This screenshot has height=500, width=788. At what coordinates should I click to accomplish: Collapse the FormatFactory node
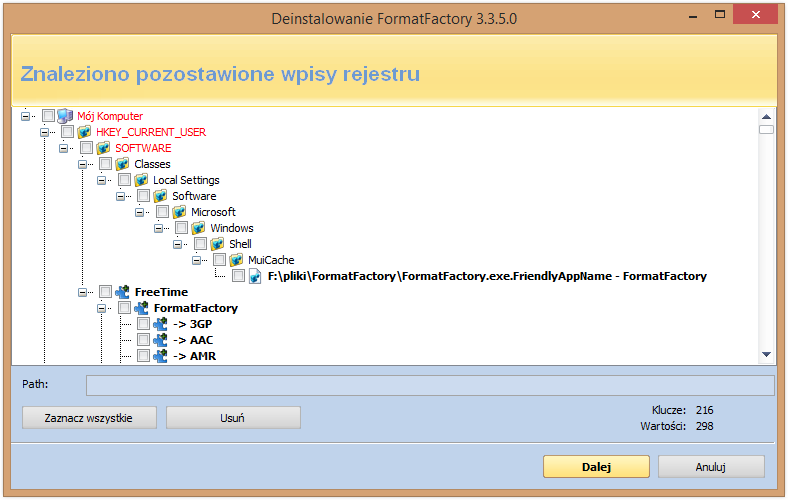[x=102, y=309]
